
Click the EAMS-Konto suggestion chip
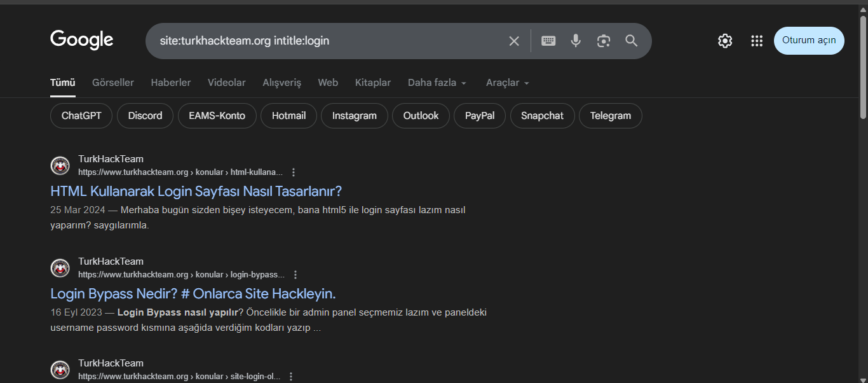(217, 116)
